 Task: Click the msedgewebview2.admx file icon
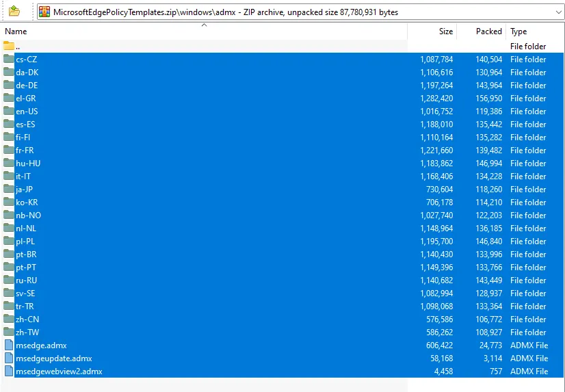9,371
